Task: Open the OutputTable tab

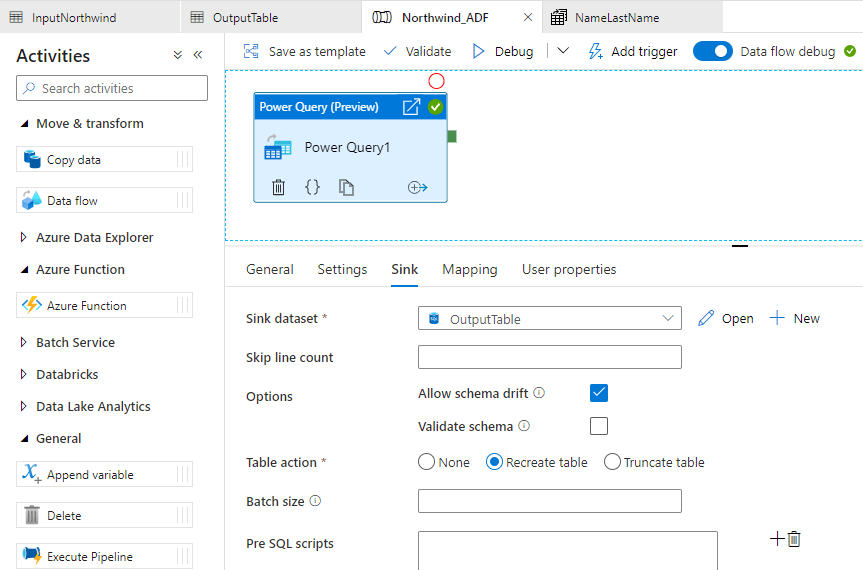Action: pyautogui.click(x=244, y=18)
